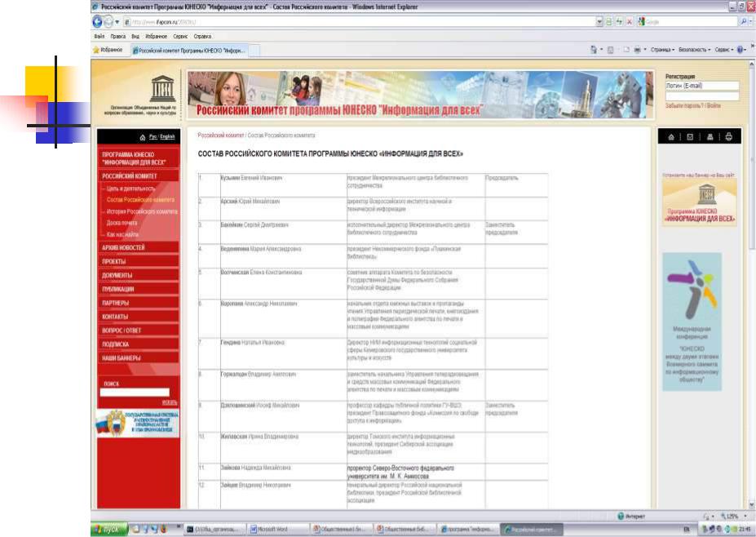The height and width of the screenshot is (537, 756).
Task: Click the site map icon in right panel
Action: point(710,137)
